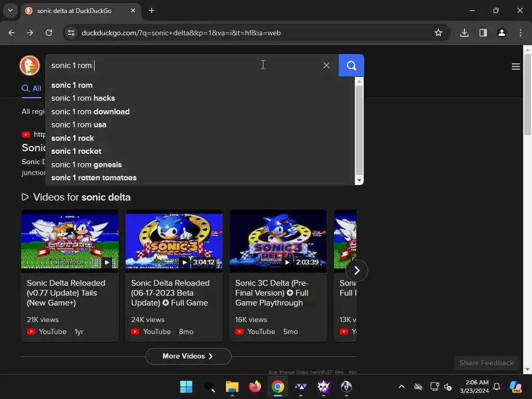Open the Copilot preview icon
The height and width of the screenshot is (399, 532).
pos(515,387)
